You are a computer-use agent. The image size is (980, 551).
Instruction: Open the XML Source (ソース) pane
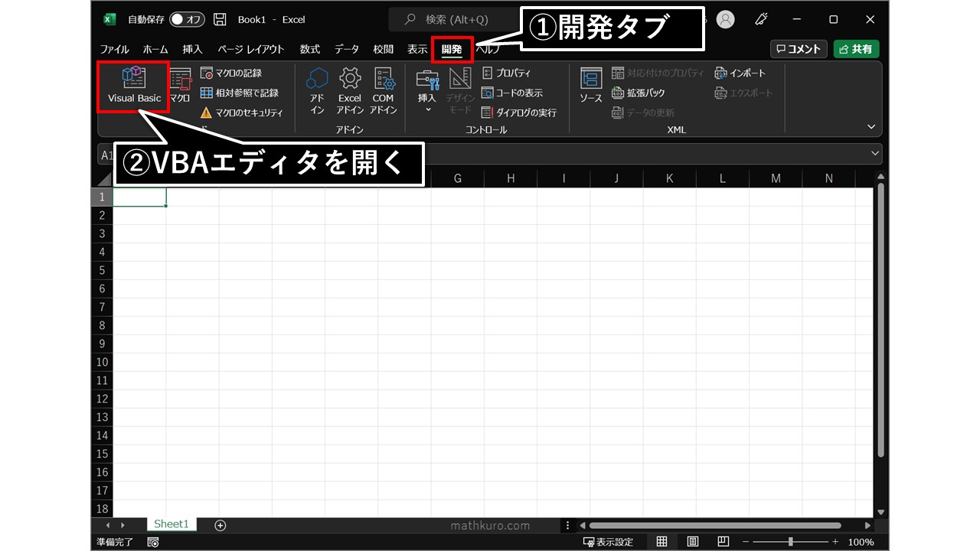coord(591,86)
